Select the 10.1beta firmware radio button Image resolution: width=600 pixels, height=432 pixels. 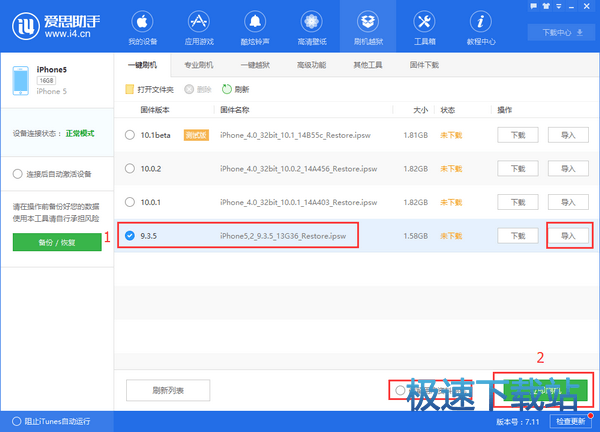pyautogui.click(x=130, y=135)
